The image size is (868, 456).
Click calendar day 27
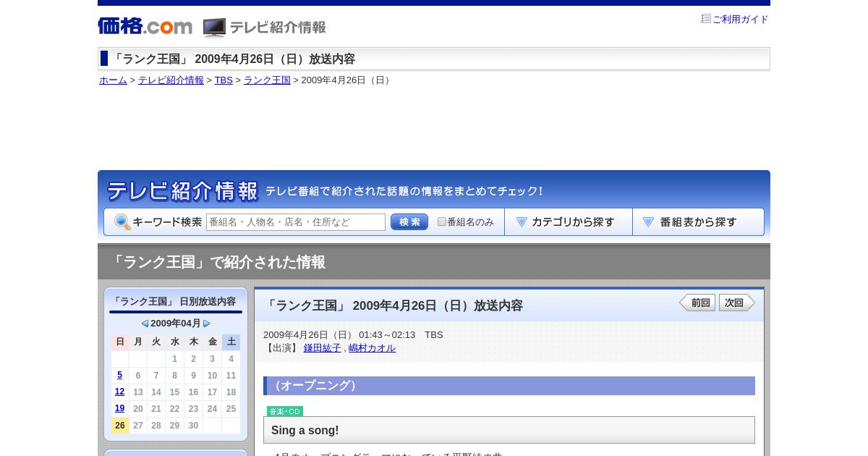click(138, 426)
